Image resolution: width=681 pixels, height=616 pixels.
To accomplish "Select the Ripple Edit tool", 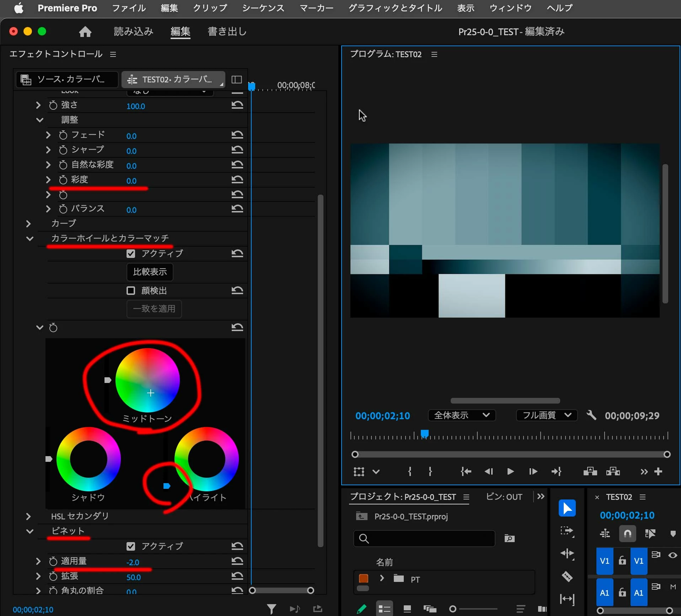I will [567, 554].
